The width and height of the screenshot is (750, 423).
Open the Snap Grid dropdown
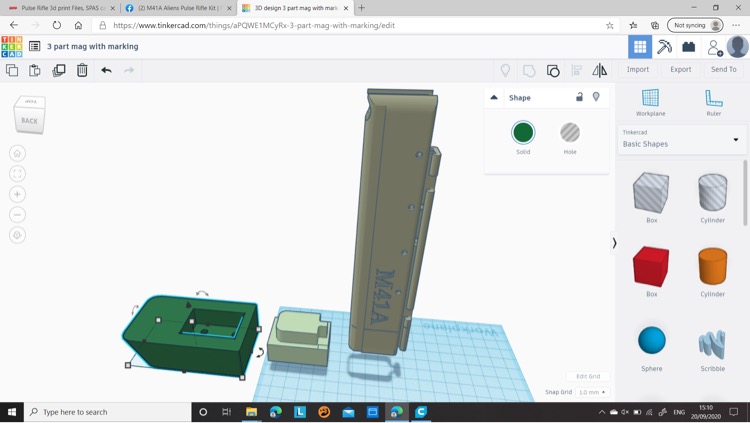(592, 392)
